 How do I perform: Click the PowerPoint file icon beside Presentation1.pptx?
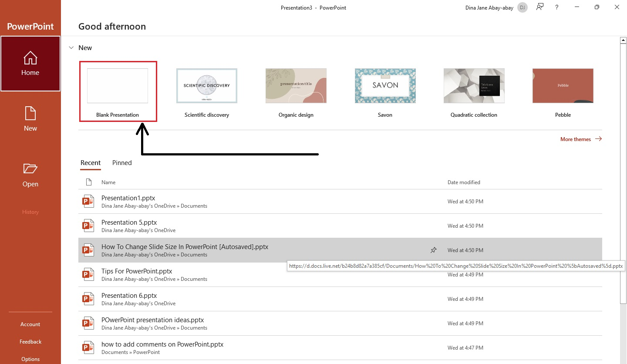(x=88, y=201)
